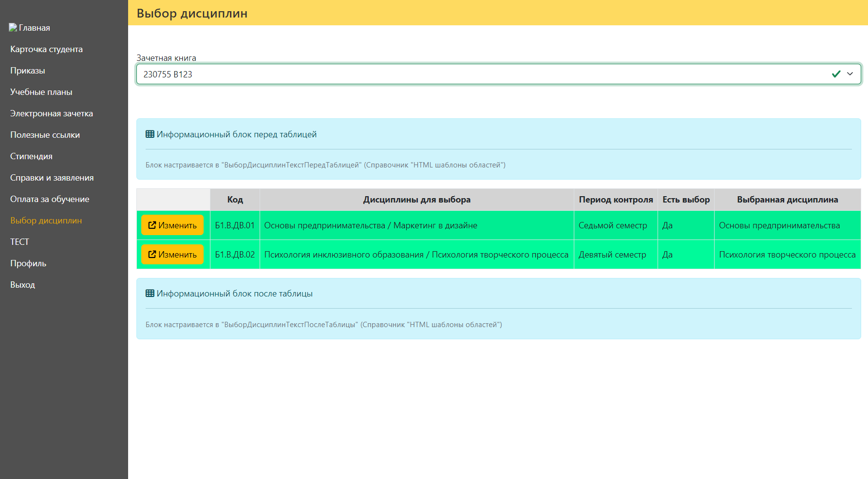Image resolution: width=868 pixels, height=479 pixels.
Task: Go to Оплата за обучение
Action: tap(50, 199)
